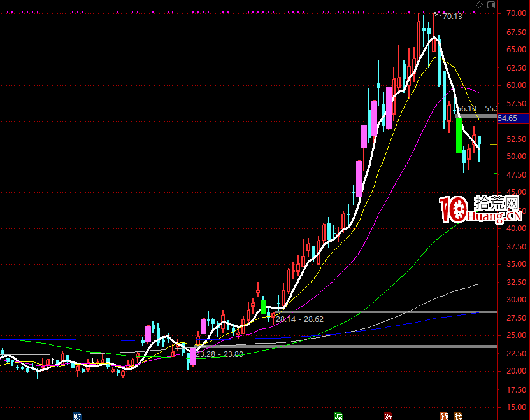Click the 15.00 axis price label
The height and width of the screenshot is (420, 530).
click(516, 407)
